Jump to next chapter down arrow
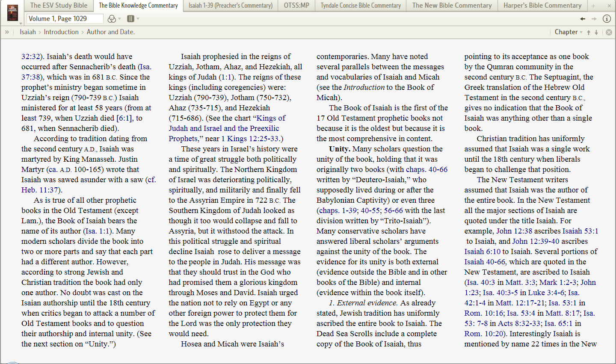Viewport: 616px width, 364px height. pos(596,33)
